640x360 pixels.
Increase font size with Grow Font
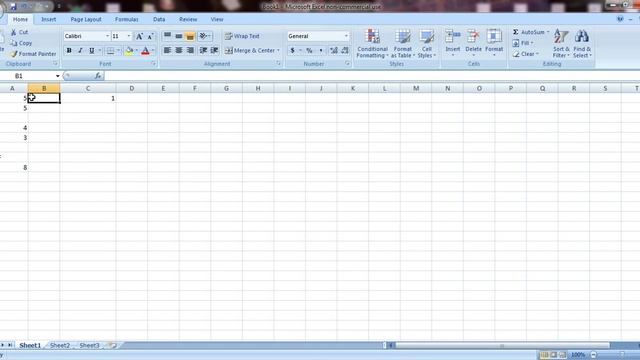139,36
